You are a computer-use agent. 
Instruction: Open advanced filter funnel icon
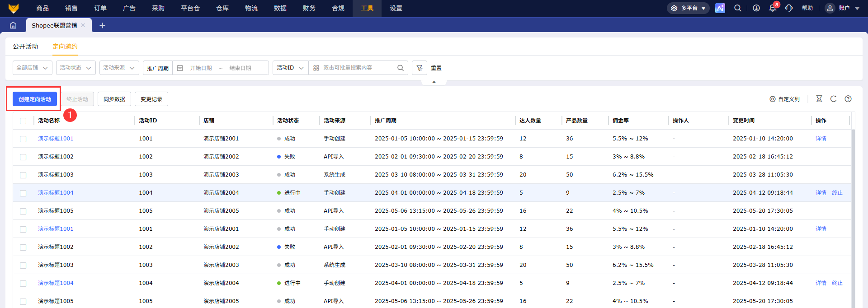420,68
